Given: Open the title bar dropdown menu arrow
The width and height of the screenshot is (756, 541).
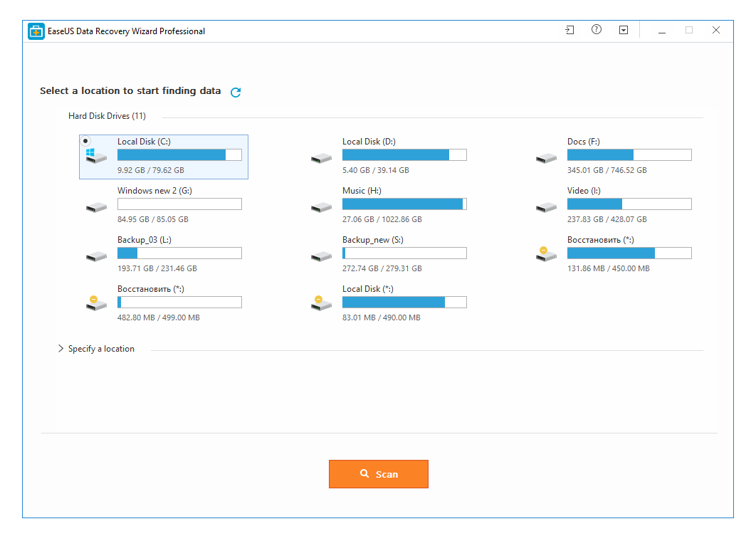Looking at the screenshot, I should tap(624, 31).
